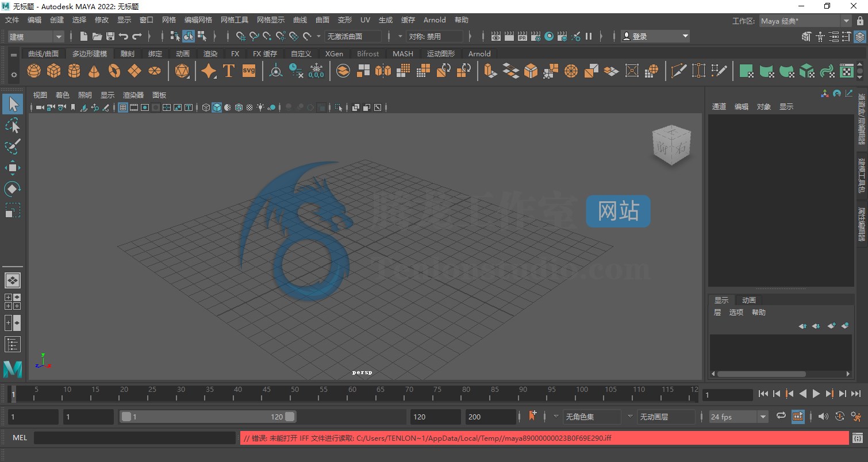This screenshot has width=868, height=462.
Task: Toggle select by object type mode
Action: (189, 36)
